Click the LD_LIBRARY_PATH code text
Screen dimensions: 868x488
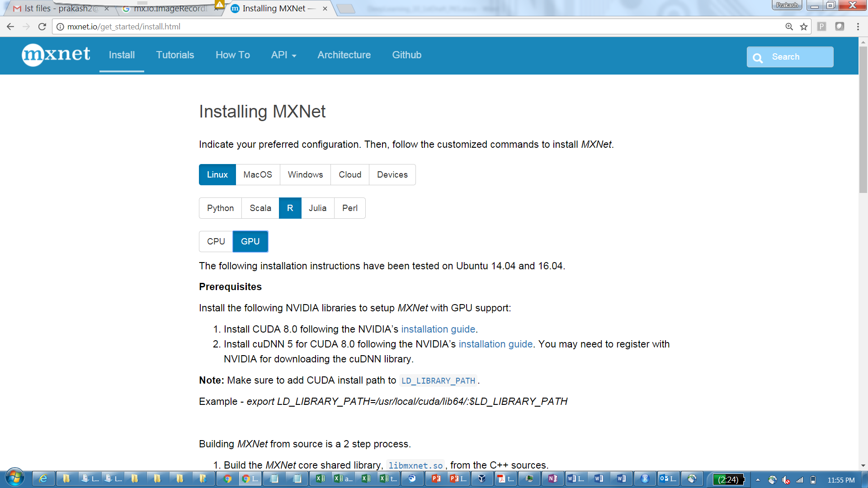pos(438,380)
